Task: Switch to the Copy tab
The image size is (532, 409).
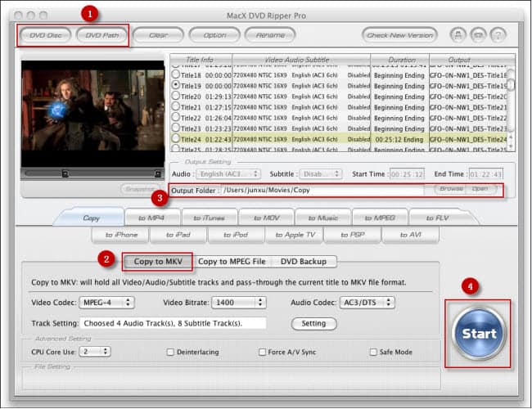Action: click(91, 218)
